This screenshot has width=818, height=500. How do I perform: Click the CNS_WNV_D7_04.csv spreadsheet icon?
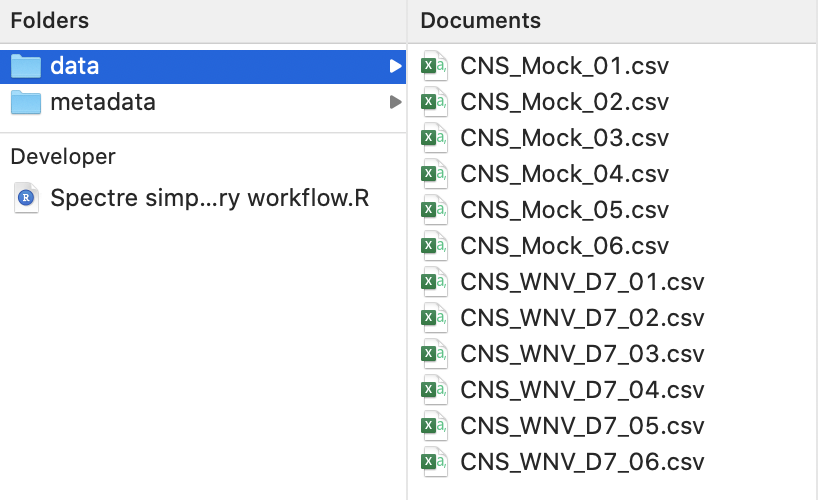(x=433, y=390)
